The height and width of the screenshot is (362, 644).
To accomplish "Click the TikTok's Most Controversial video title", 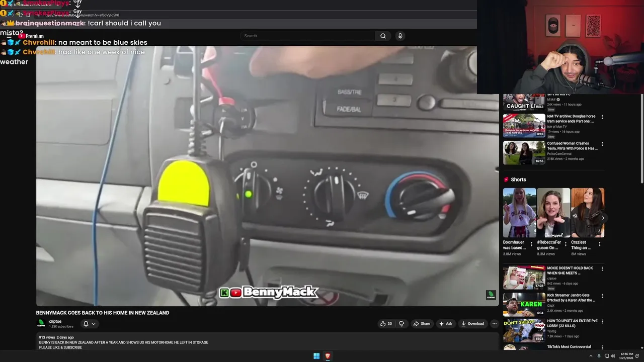I will click(x=569, y=347).
